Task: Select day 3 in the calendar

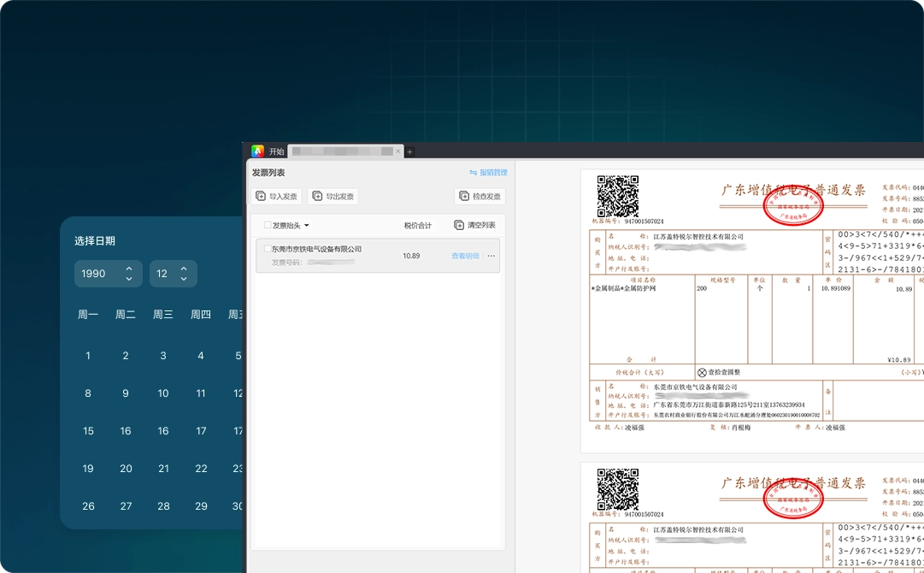Action: 163,356
